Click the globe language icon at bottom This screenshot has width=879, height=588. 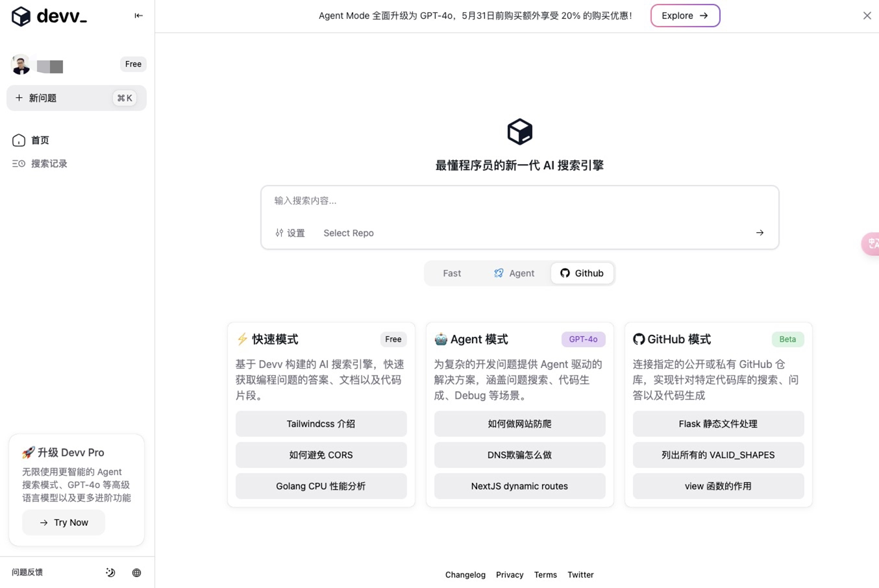(x=136, y=572)
